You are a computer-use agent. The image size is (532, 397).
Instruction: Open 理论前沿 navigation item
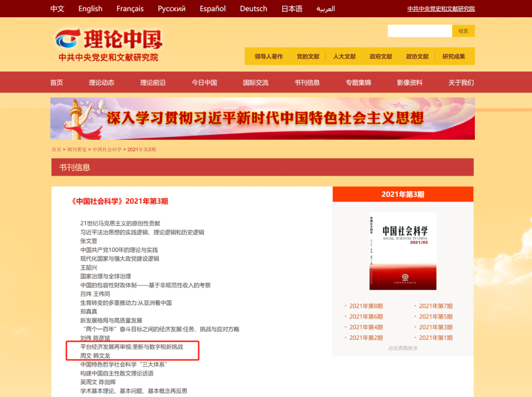pyautogui.click(x=153, y=82)
